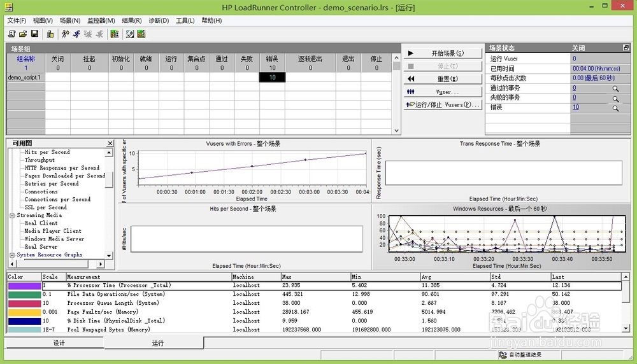
Task: Select the Vusers with Errors graph
Action: point(245,171)
